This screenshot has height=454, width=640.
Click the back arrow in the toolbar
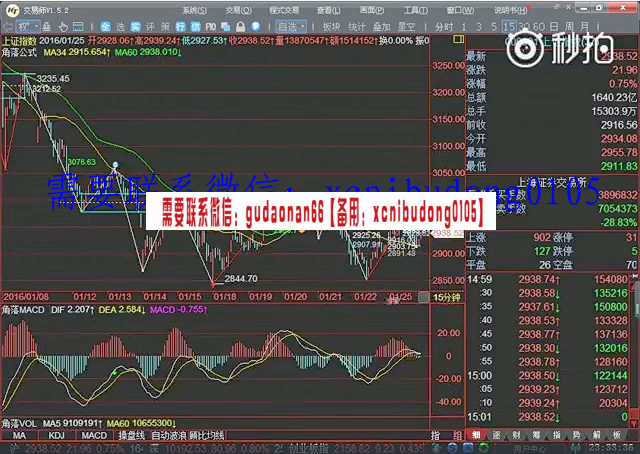pos(7,27)
